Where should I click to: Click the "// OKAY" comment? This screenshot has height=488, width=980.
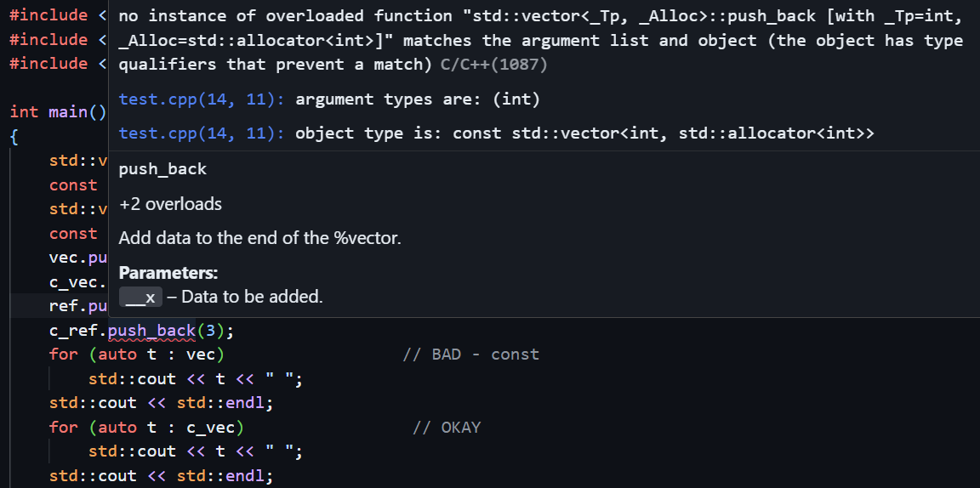tap(447, 427)
